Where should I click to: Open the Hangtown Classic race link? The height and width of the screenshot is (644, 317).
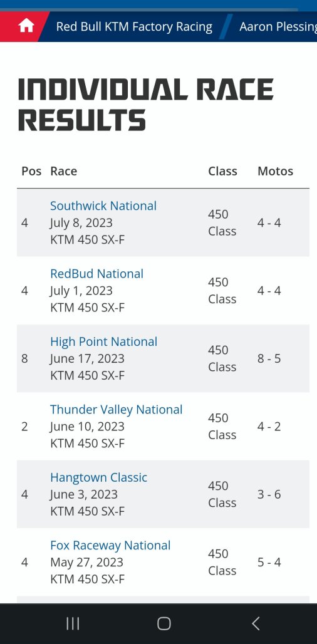coord(98,477)
